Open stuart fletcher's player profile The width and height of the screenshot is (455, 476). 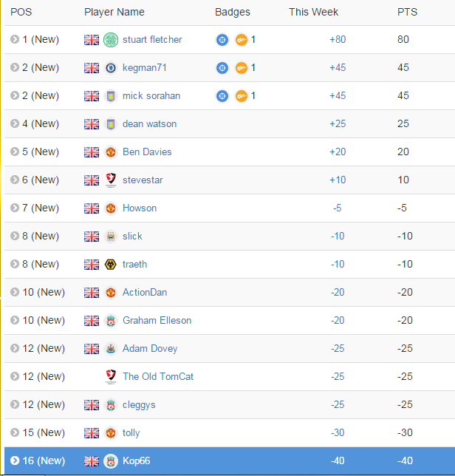coord(152,39)
